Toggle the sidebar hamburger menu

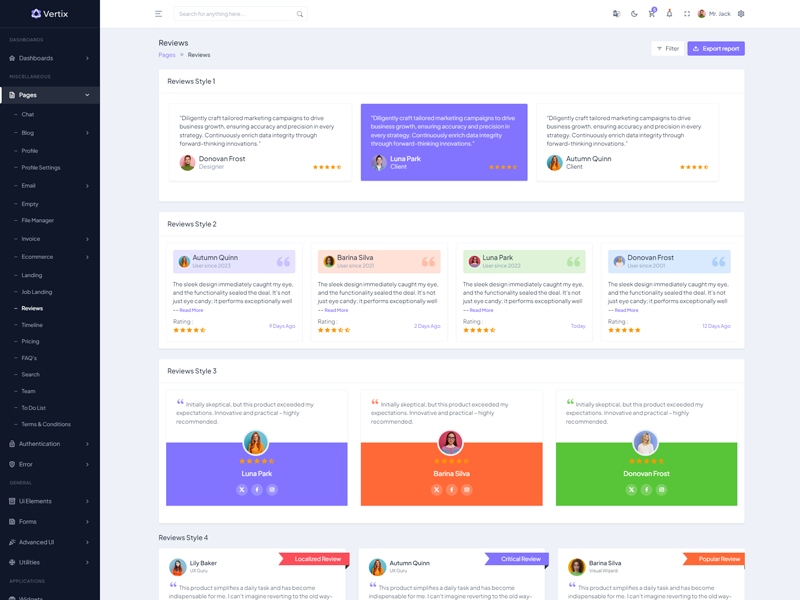click(158, 14)
